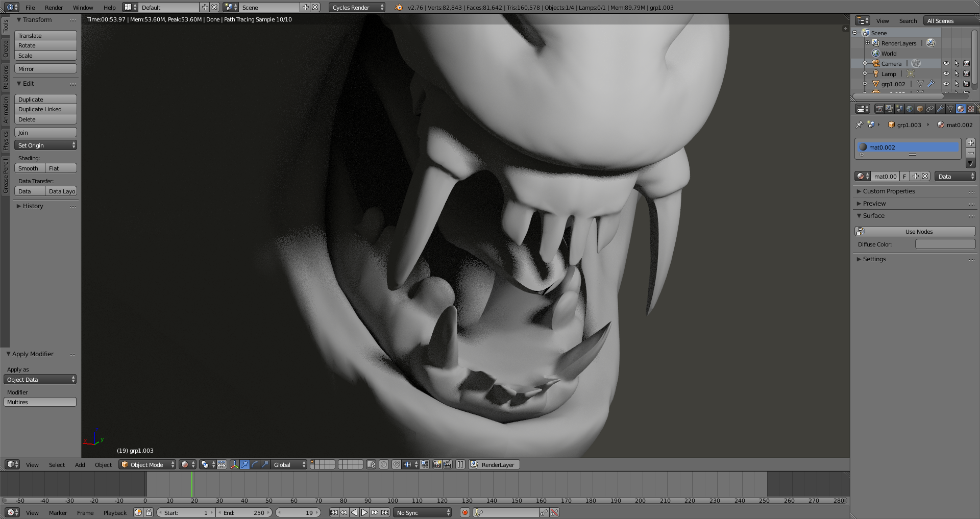Open the Window menu
The width and height of the screenshot is (980, 519).
tap(83, 7)
